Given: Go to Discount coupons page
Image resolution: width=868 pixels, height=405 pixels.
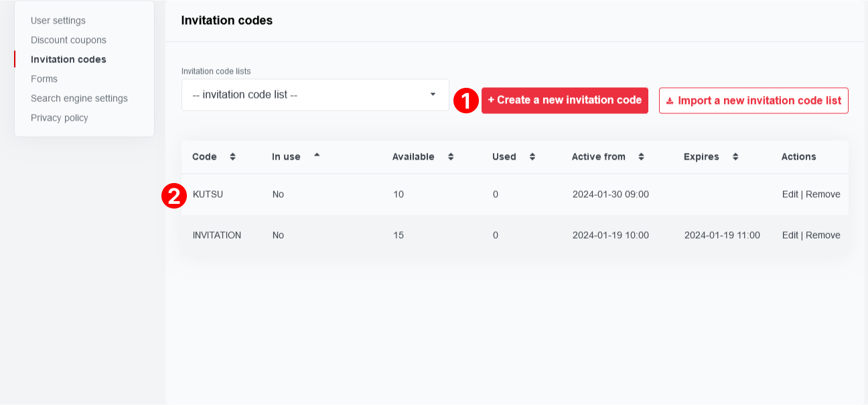Looking at the screenshot, I should (x=68, y=40).
